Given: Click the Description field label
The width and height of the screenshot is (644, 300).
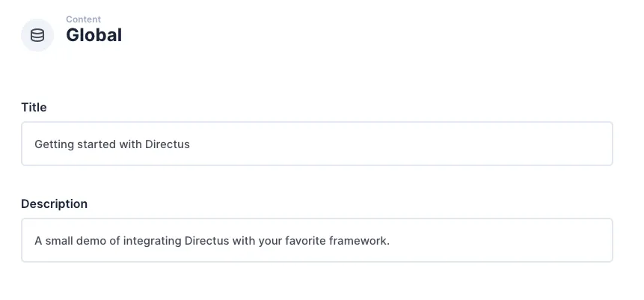Looking at the screenshot, I should [54, 204].
